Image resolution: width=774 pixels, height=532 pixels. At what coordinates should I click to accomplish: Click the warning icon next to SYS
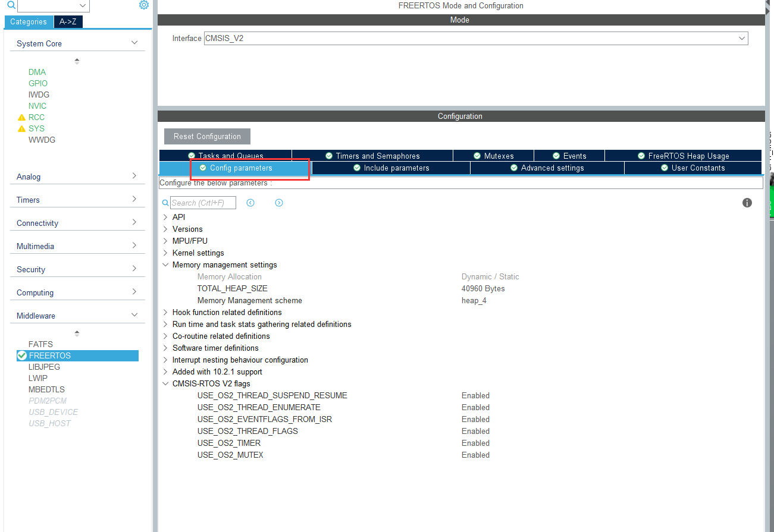22,128
